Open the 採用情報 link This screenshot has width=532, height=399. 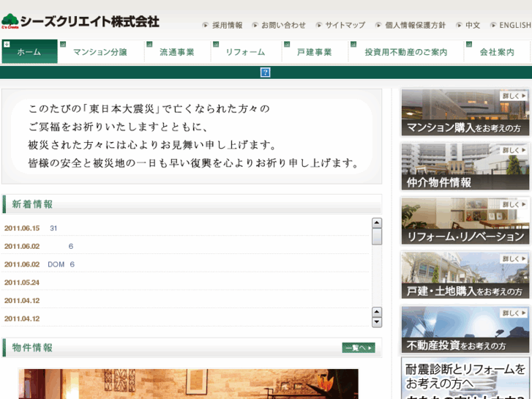(228, 26)
